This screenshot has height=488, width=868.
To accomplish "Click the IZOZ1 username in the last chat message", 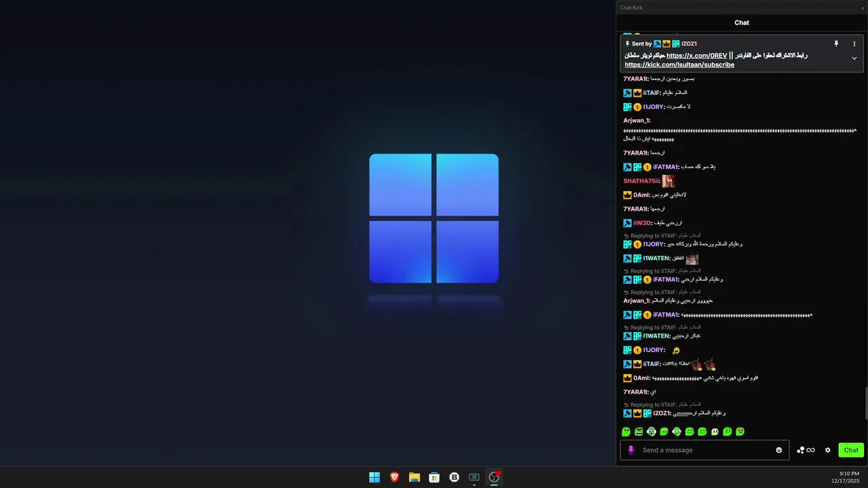I will click(662, 413).
